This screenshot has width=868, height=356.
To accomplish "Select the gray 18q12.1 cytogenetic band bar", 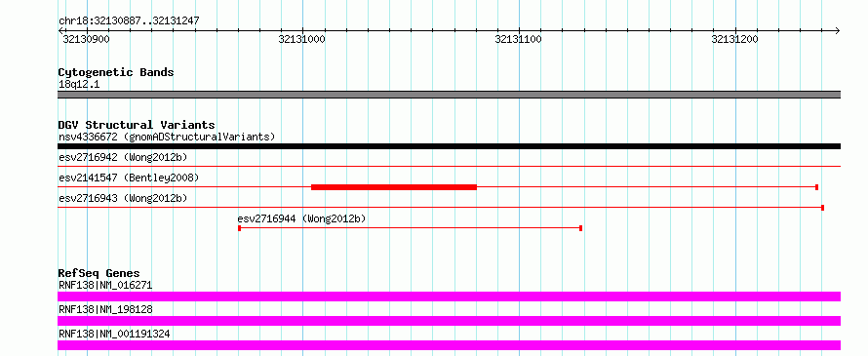I will click(x=449, y=95).
